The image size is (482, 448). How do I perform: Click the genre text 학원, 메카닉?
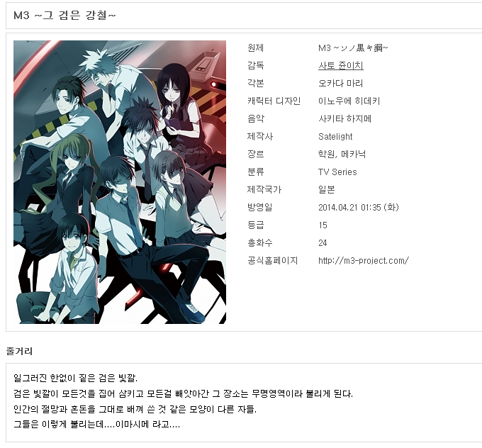(342, 154)
